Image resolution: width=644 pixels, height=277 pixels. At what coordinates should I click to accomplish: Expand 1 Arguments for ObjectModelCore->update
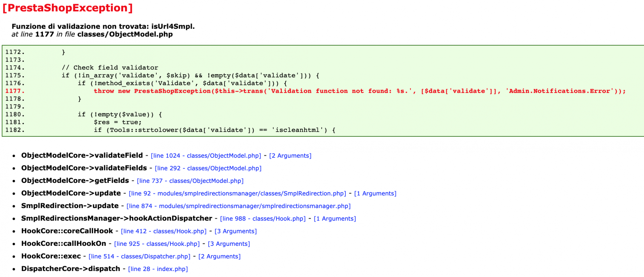(x=375, y=194)
